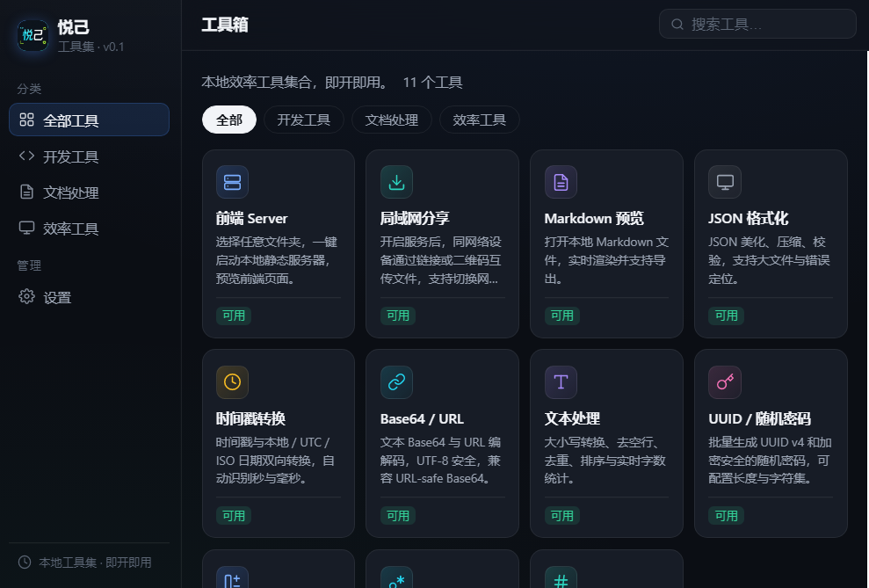Click the UUID / 随机密码 key icon
Image resolution: width=869 pixels, height=588 pixels.
click(x=725, y=381)
